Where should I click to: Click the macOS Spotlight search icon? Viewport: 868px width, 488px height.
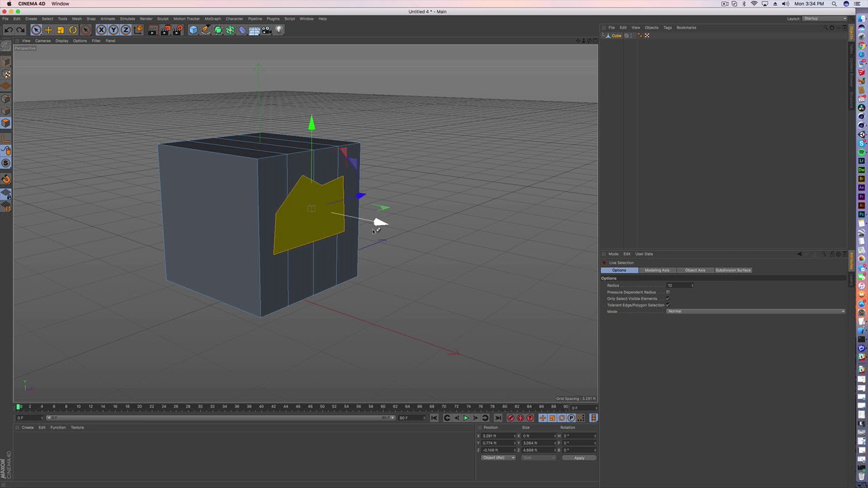(834, 4)
